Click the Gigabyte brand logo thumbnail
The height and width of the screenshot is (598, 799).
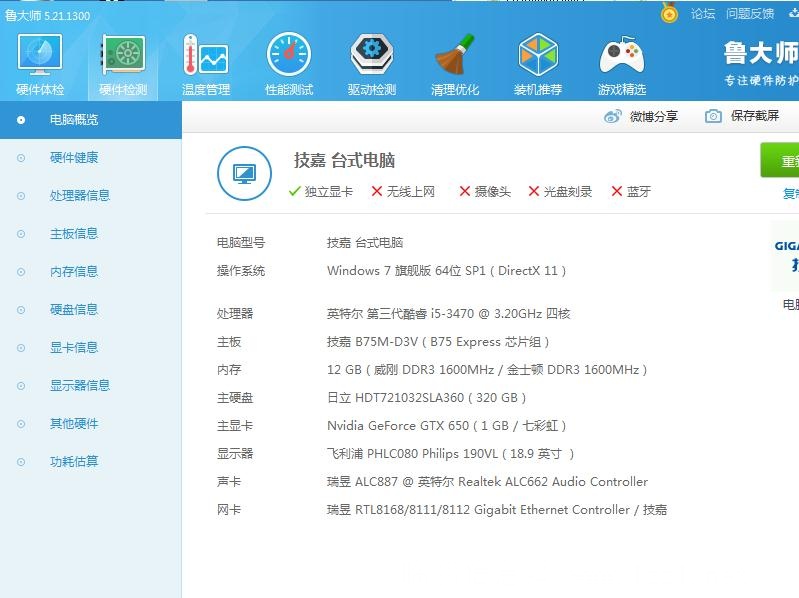(x=785, y=256)
